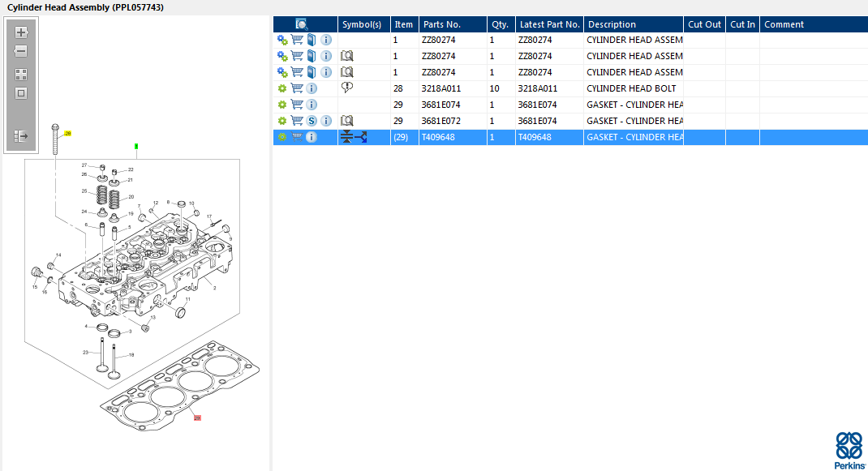Click the note bubble symbol for 3218A011
This screenshot has width=868, height=471.
click(x=347, y=88)
